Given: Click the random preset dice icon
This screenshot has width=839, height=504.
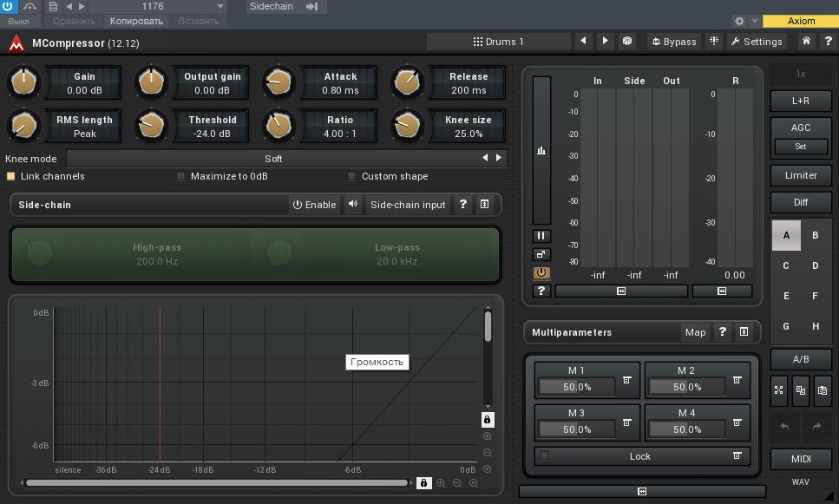Looking at the screenshot, I should pos(626,41).
